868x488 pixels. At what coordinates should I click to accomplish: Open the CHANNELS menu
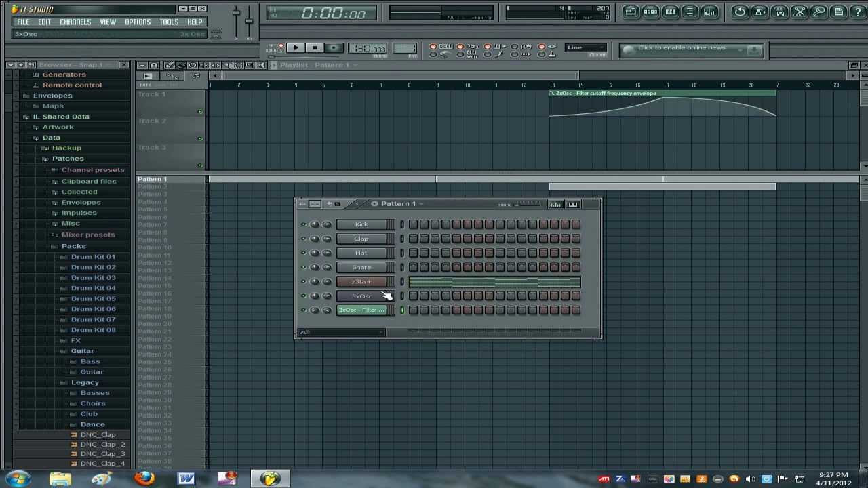[x=75, y=22]
